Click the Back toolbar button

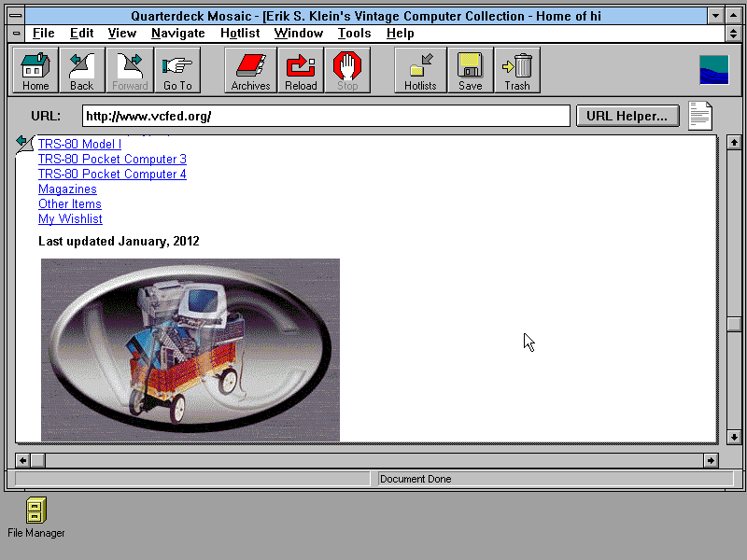tap(82, 70)
